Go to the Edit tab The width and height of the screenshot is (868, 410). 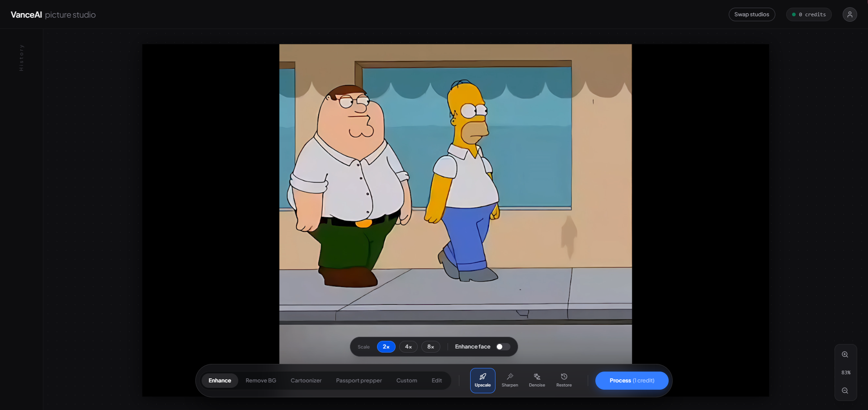(437, 381)
